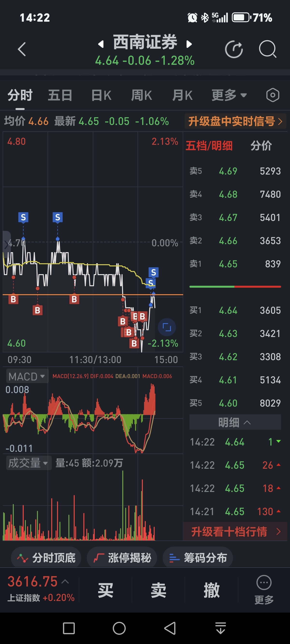Tap the leftmost B buy marker
Screen dimensions: 290x644
pyautogui.click(x=13, y=299)
